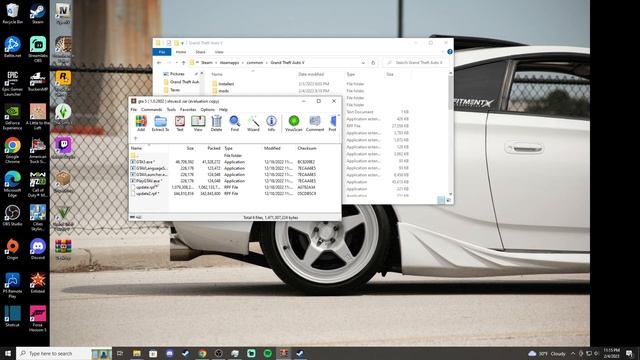
Task: Click the Comment icon in WinRAR toolbar
Action: (315, 123)
